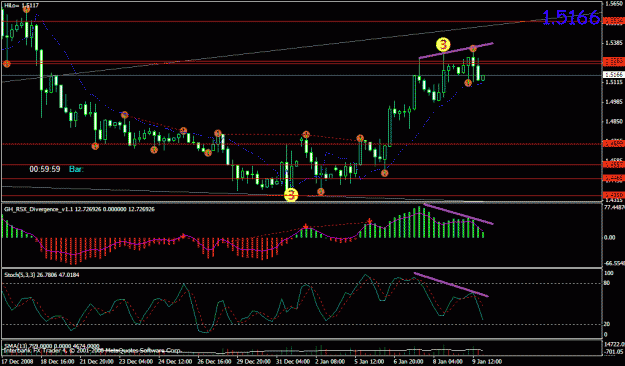The width and height of the screenshot is (625, 366).
Task: Click the -701.05 volume scale value
Action: (x=613, y=352)
